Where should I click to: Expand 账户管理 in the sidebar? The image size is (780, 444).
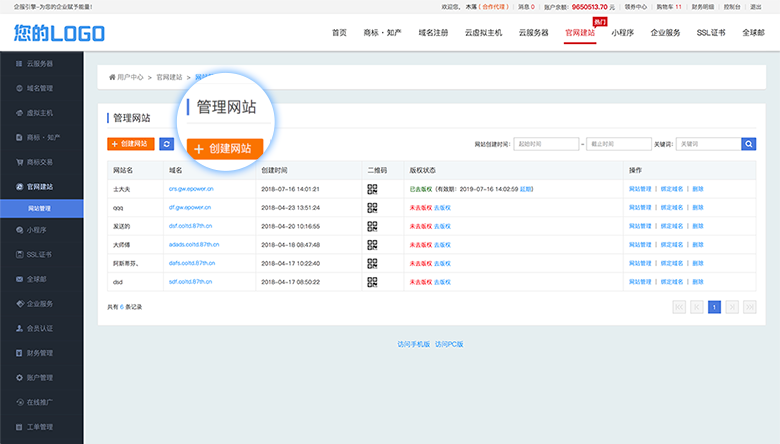[x=40, y=377]
